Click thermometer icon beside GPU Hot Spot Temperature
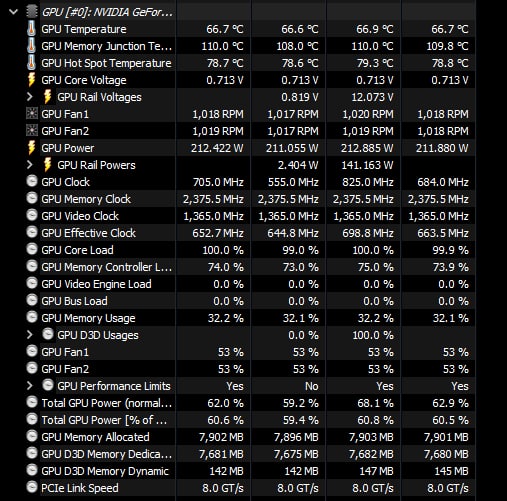This screenshot has width=507, height=501. click(31, 63)
